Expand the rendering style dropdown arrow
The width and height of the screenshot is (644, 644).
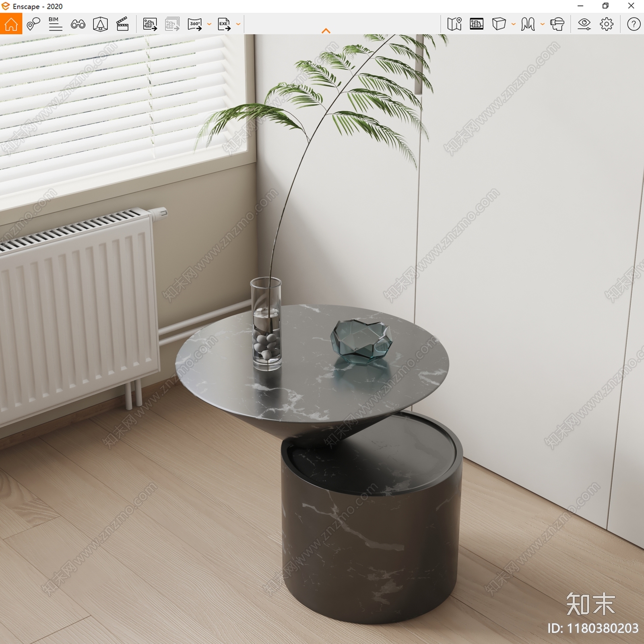click(513, 24)
